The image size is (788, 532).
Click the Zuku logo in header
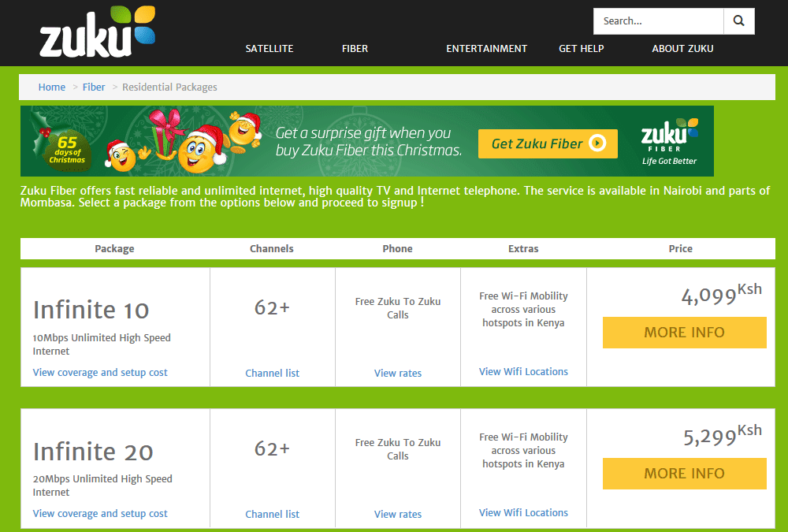click(98, 32)
